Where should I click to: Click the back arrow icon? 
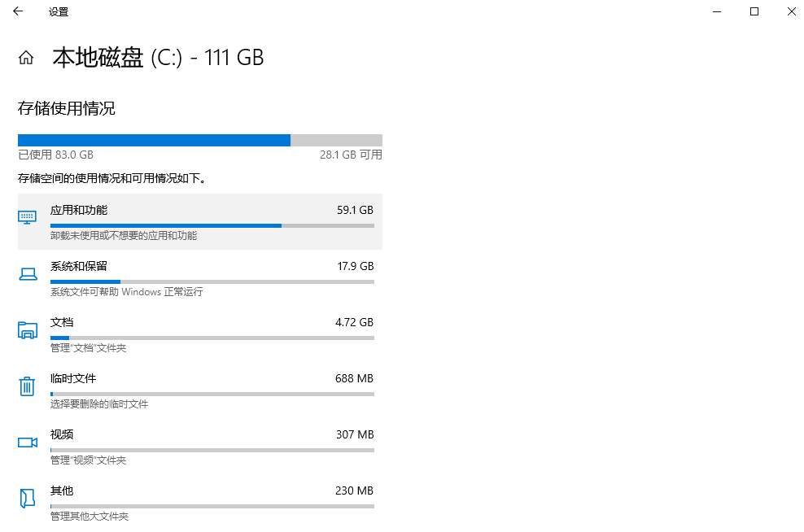pyautogui.click(x=18, y=11)
